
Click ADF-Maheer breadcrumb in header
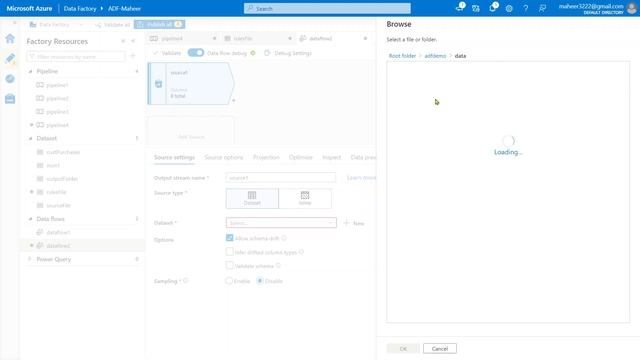[124, 8]
